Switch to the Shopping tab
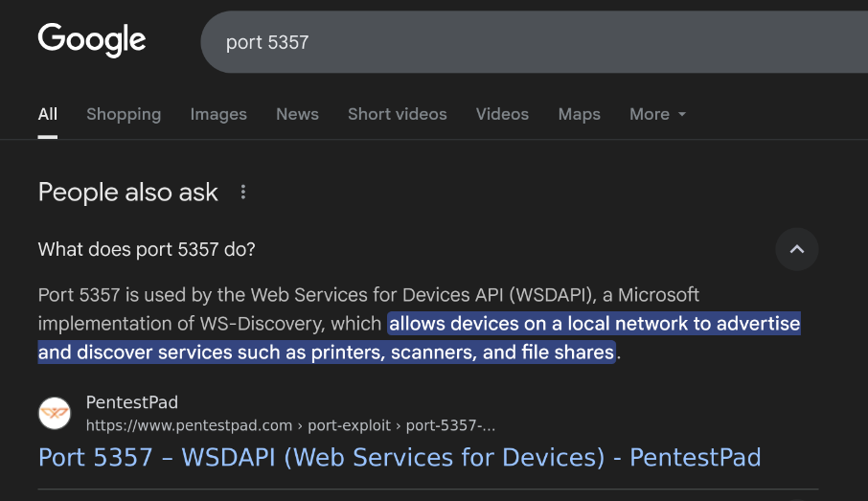This screenshot has width=868, height=501. (x=124, y=114)
